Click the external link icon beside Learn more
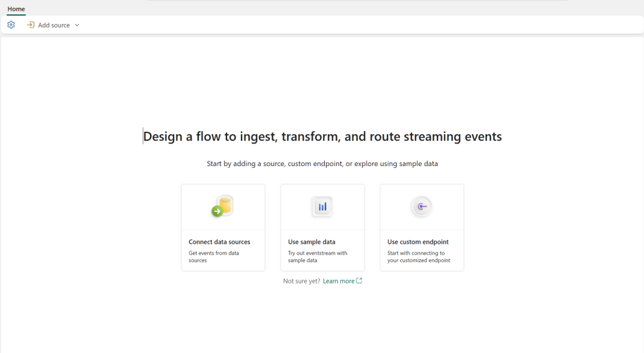 359,280
